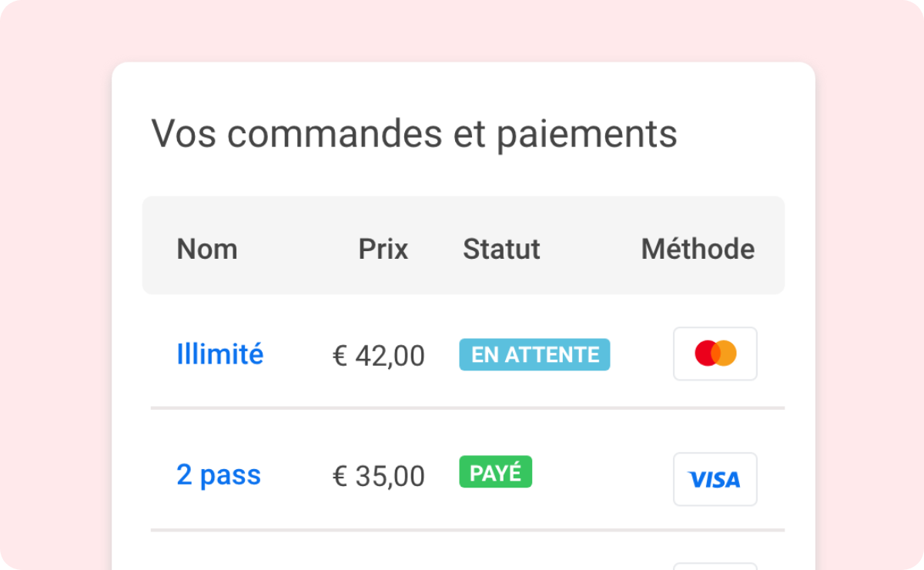Sort by the Prix column header

(x=383, y=249)
